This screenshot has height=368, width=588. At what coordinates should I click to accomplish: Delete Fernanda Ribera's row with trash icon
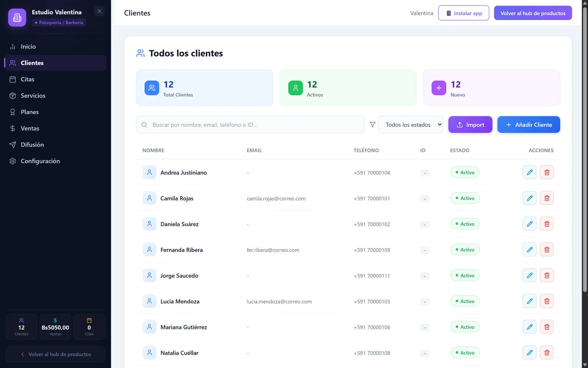tap(547, 250)
